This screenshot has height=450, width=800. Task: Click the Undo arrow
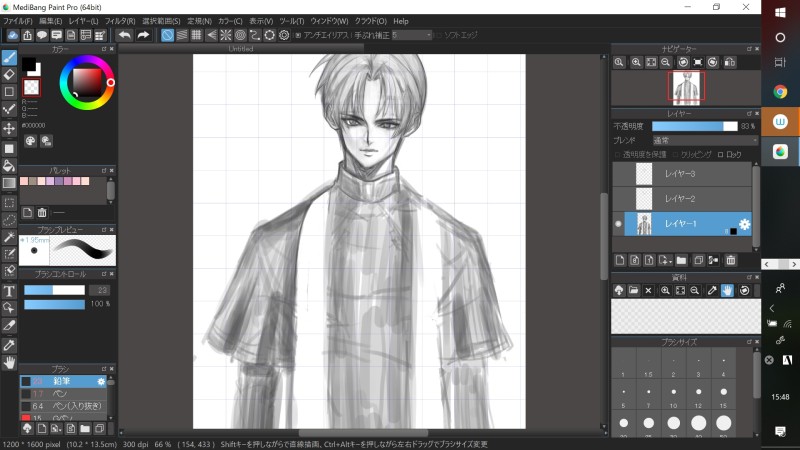click(x=124, y=35)
